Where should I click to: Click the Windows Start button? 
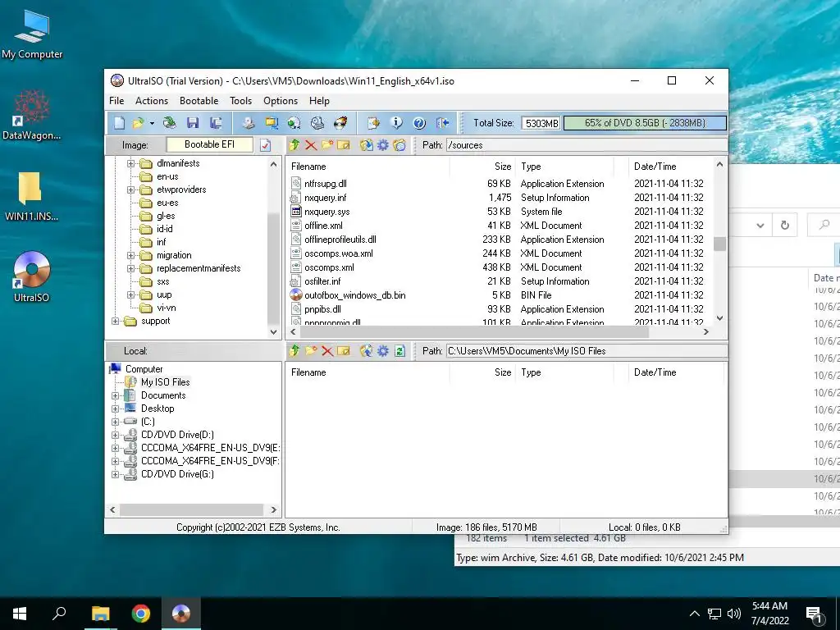20,614
